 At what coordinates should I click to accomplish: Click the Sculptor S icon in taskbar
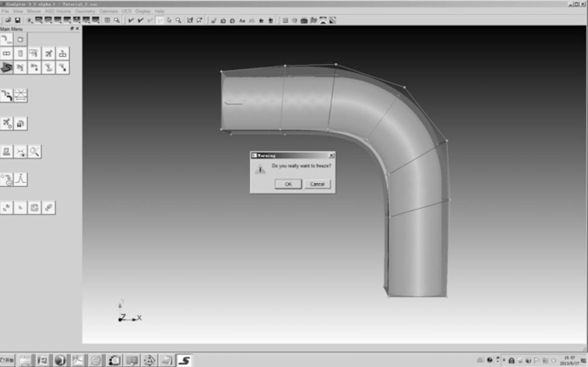point(184,360)
